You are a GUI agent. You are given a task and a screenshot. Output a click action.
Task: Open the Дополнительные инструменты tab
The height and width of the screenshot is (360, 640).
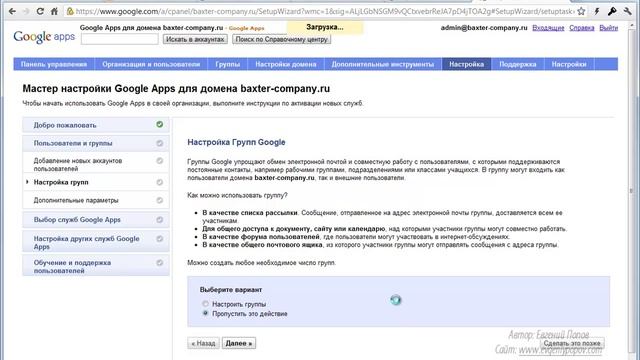[x=383, y=64]
